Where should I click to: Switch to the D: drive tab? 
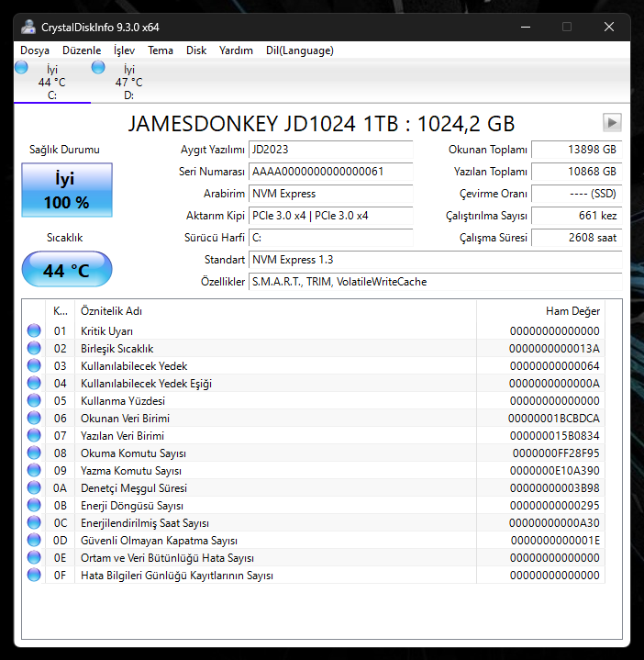pyautogui.click(x=128, y=82)
